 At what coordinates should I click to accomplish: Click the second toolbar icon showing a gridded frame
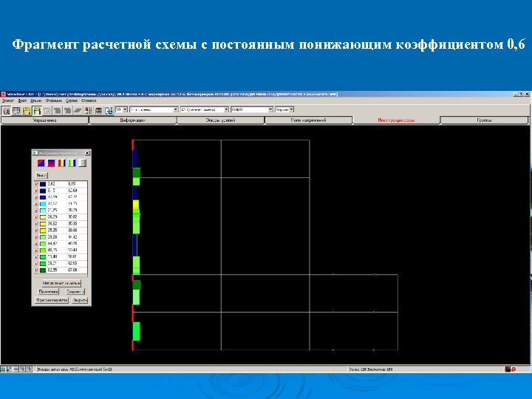coord(16,110)
